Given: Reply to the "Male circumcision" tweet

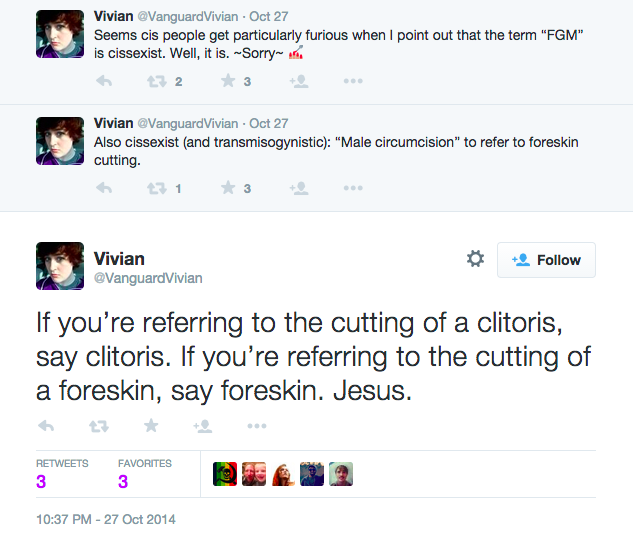Looking at the screenshot, I should click(x=103, y=187).
